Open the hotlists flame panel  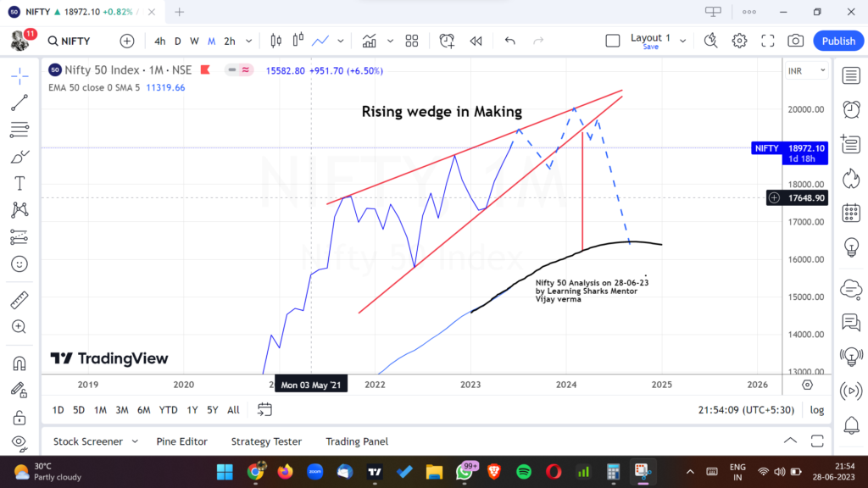click(x=851, y=179)
